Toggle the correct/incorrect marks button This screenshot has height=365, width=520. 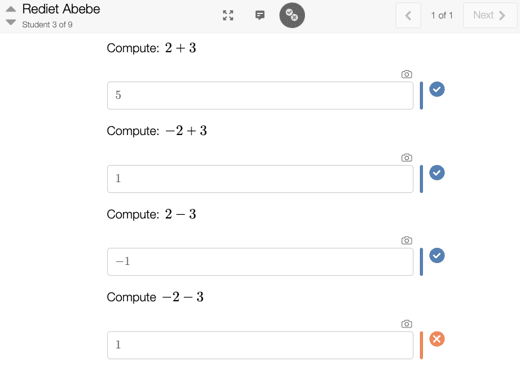[x=292, y=15]
